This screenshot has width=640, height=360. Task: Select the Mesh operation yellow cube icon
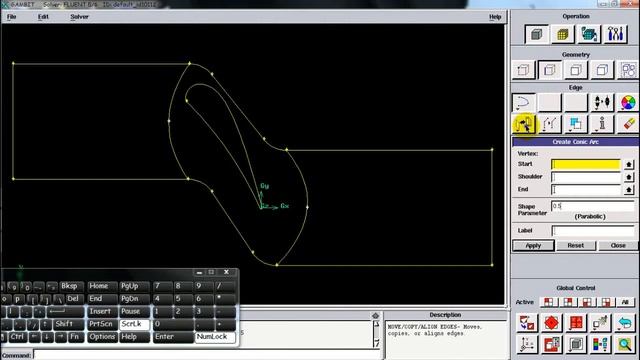point(563,34)
